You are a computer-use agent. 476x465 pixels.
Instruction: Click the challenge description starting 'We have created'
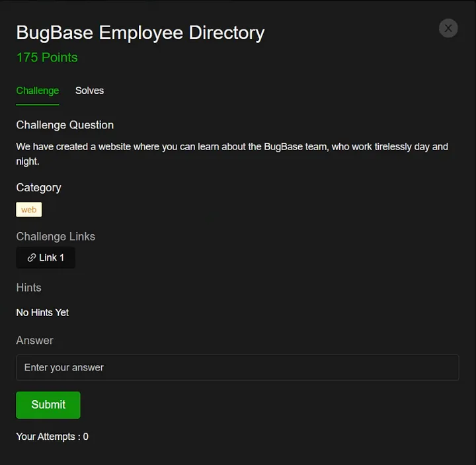pyautogui.click(x=231, y=146)
